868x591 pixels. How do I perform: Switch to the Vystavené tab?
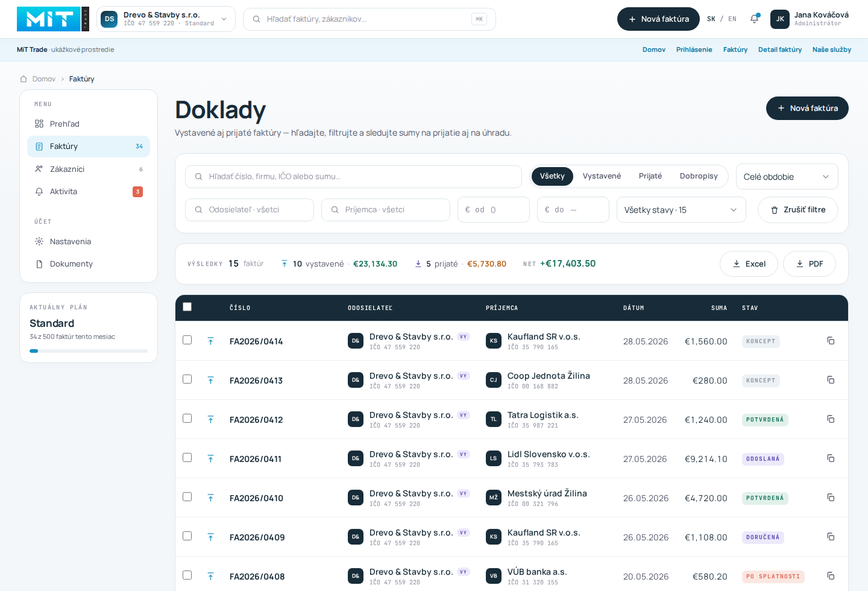click(602, 176)
